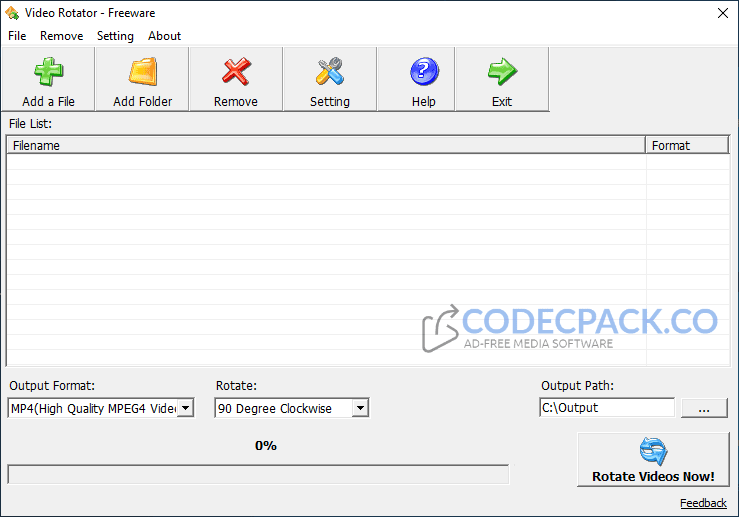
Task: Click the browse button with three dots
Action: click(704, 408)
